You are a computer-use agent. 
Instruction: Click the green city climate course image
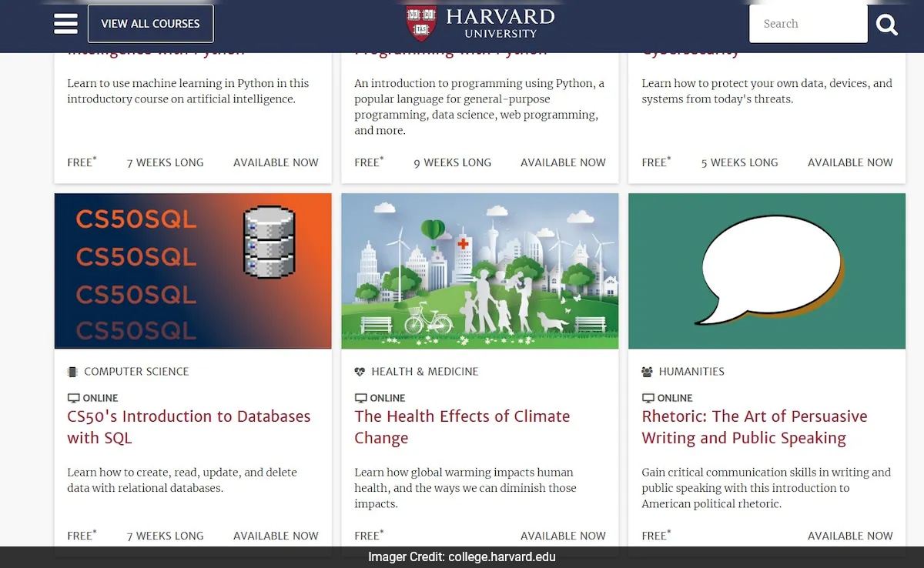click(x=480, y=271)
